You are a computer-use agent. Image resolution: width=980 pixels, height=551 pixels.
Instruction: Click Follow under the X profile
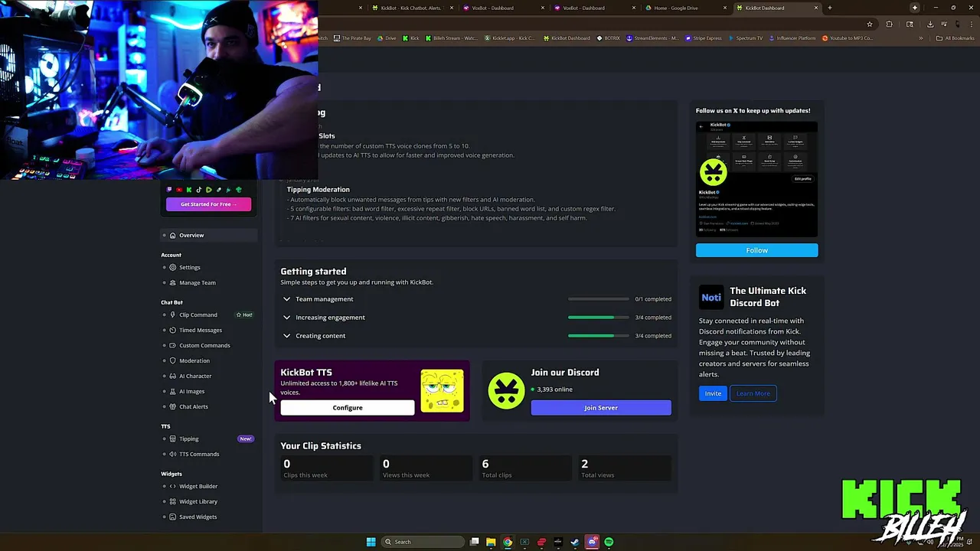tap(756, 250)
